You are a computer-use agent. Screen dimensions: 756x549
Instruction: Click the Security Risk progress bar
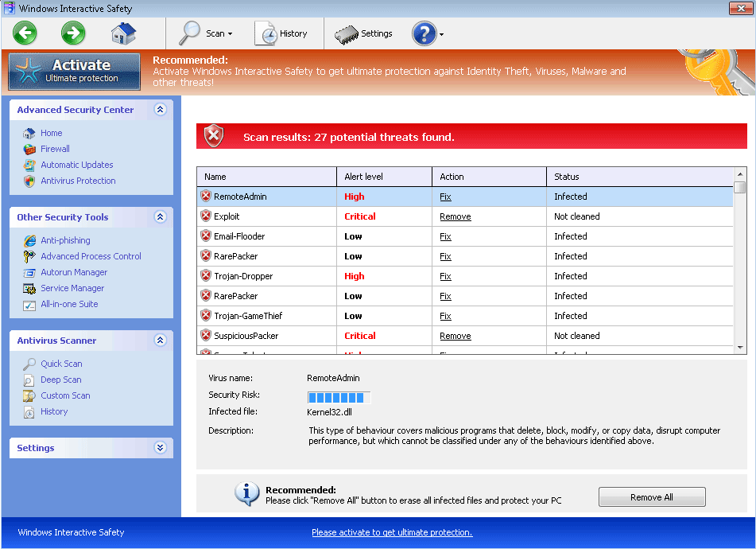pos(338,395)
